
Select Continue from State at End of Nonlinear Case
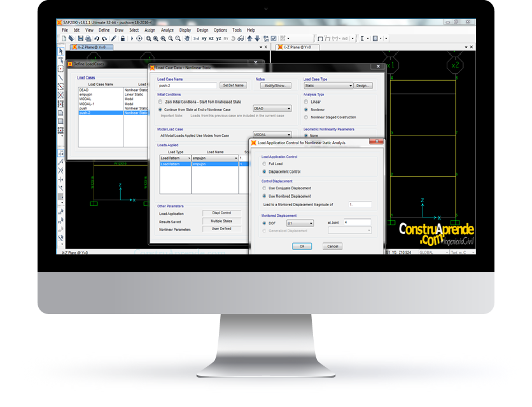[160, 109]
